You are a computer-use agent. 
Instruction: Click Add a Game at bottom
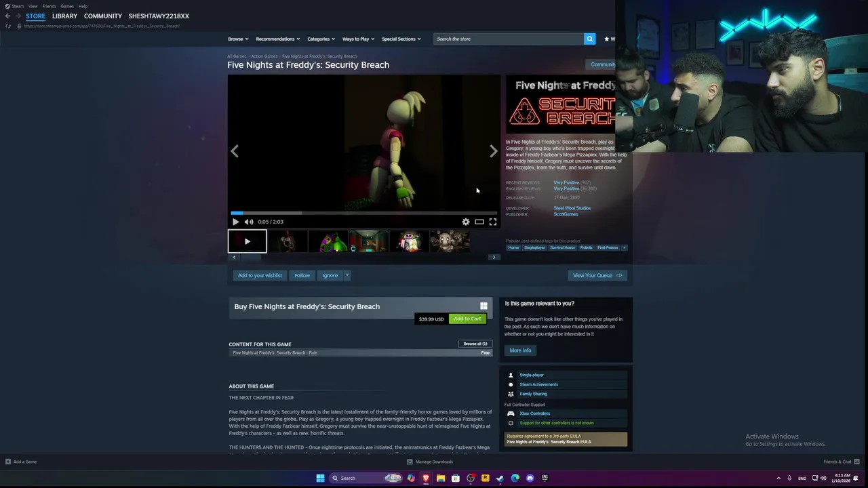pyautogui.click(x=21, y=462)
